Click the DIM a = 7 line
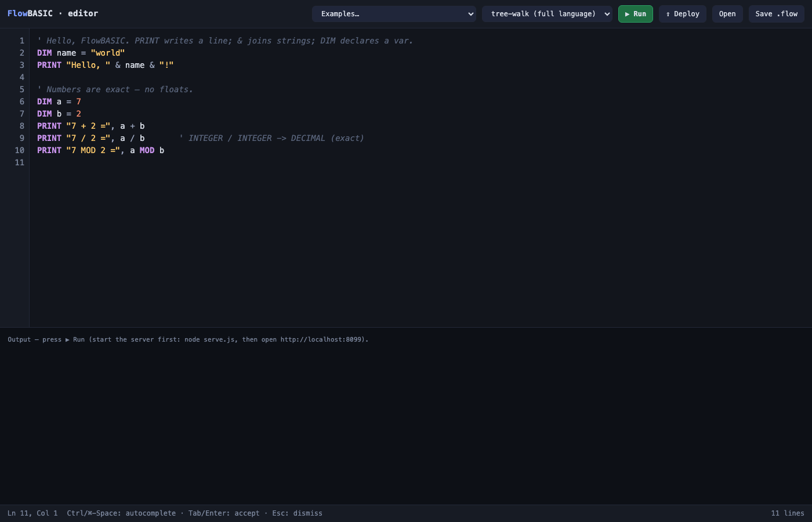The image size is (812, 522). pyautogui.click(x=59, y=101)
